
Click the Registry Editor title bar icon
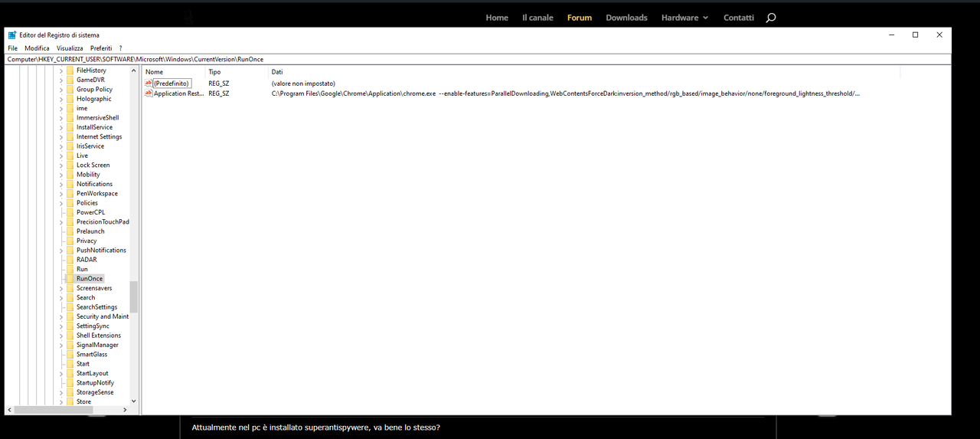pyautogui.click(x=12, y=34)
